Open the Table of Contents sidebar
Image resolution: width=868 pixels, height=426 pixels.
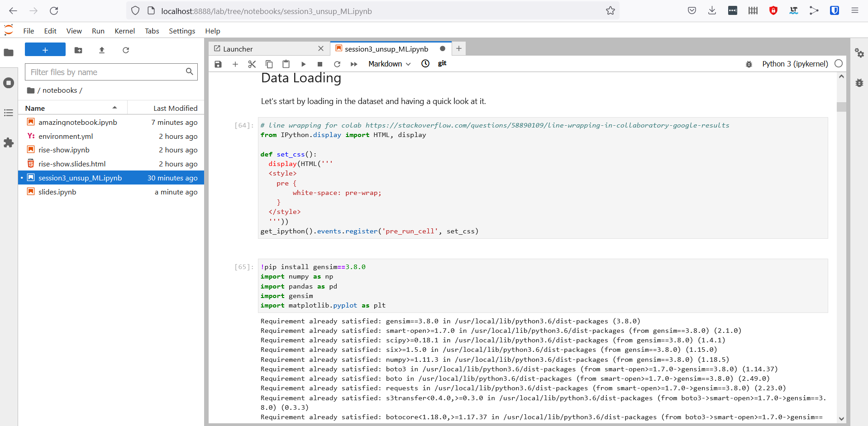[9, 113]
